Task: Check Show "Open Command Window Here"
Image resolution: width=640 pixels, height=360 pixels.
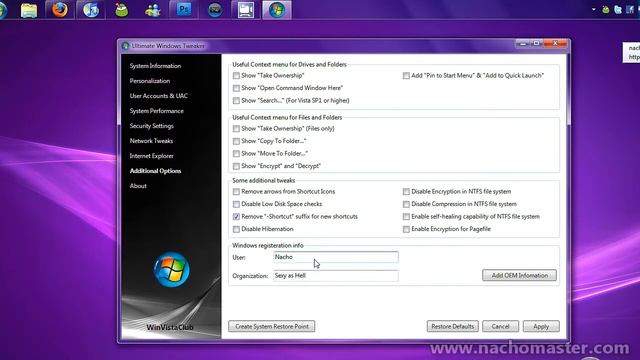Action: [x=236, y=88]
